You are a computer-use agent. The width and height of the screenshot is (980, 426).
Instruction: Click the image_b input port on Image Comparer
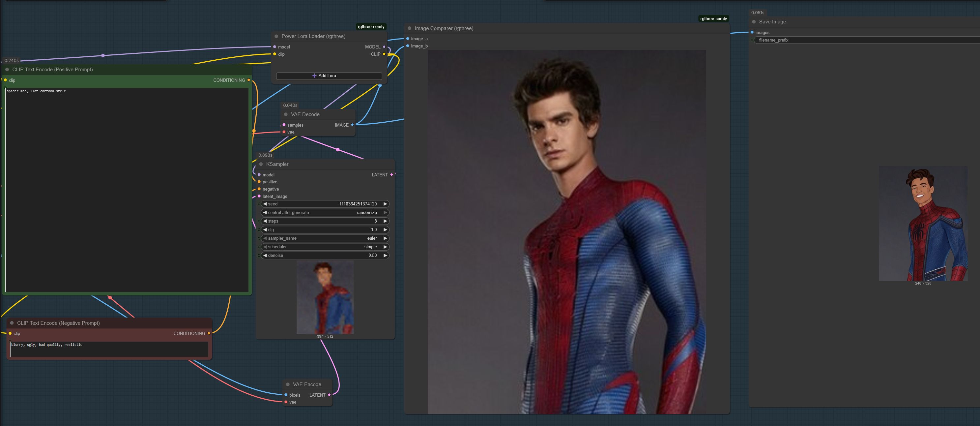click(407, 46)
